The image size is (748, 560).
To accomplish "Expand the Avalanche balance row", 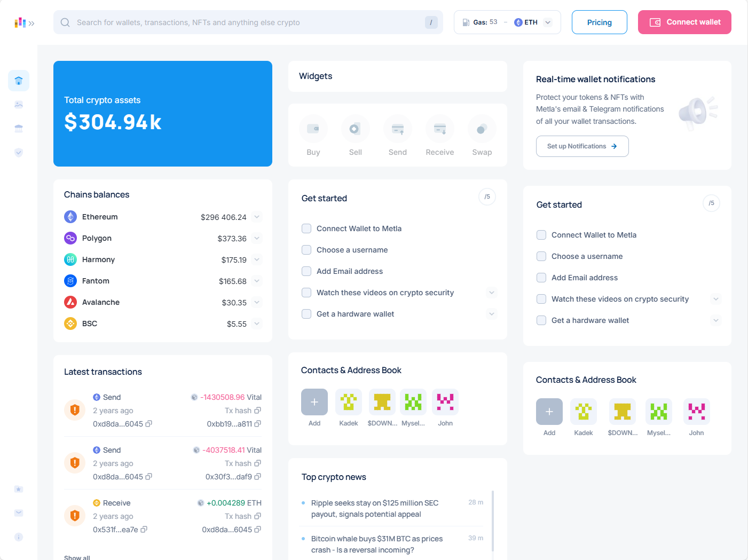I will click(257, 302).
